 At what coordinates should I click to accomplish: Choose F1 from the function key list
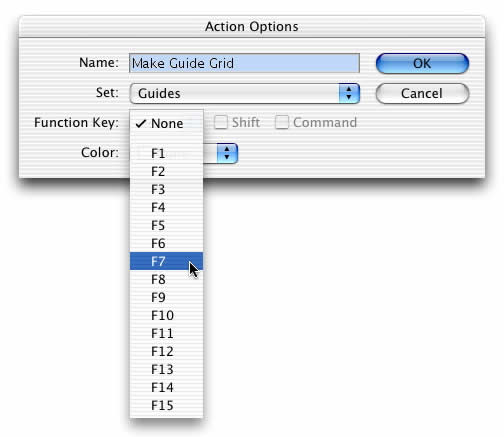point(166,153)
